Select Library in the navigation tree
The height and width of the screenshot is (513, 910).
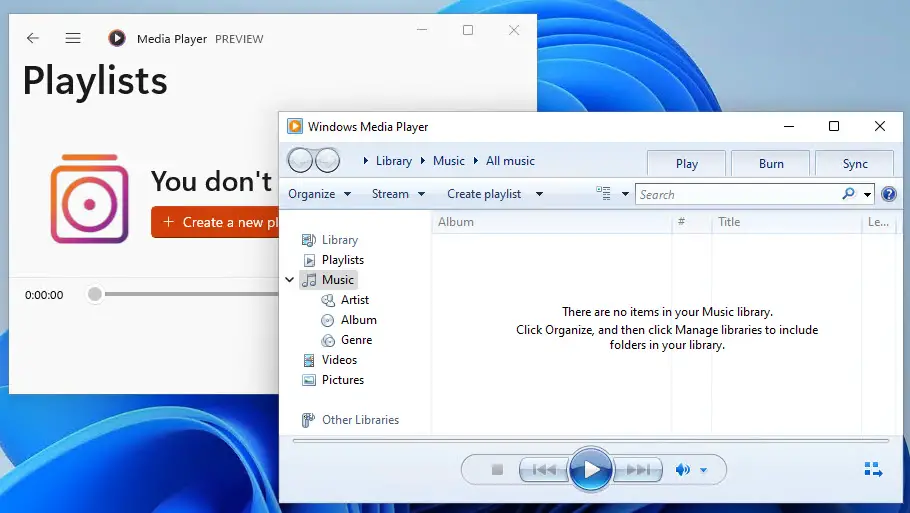[340, 240]
